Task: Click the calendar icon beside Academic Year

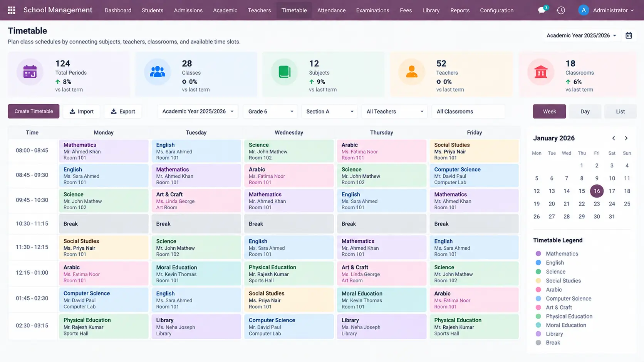Action: 629,35
